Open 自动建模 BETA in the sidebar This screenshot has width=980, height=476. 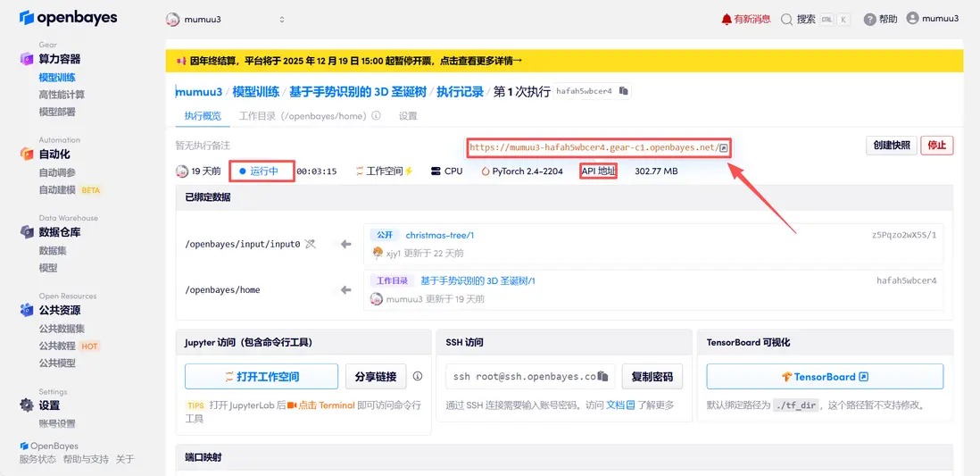pos(70,189)
